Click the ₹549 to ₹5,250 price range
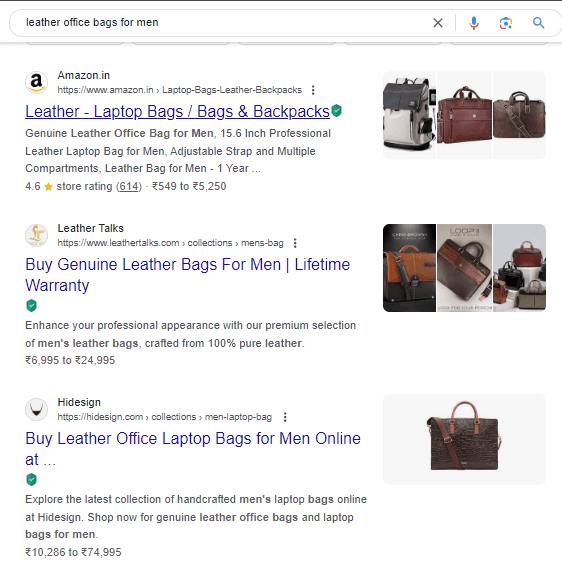The image size is (562, 564). point(189,186)
